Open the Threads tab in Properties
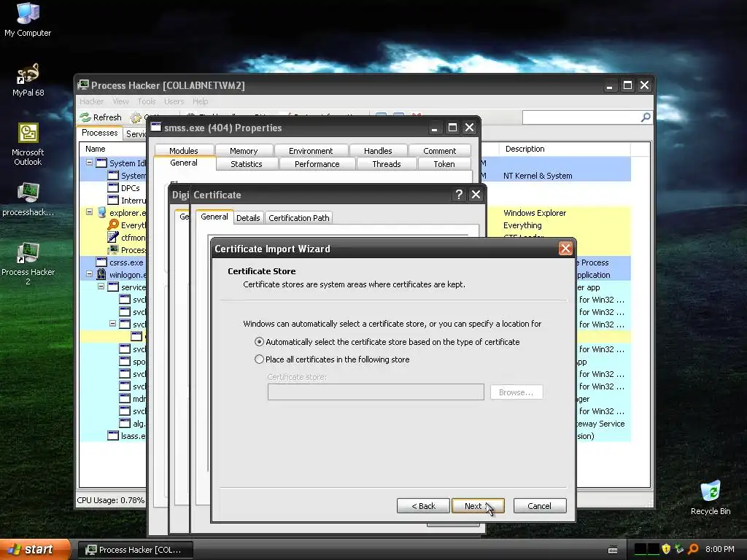The height and width of the screenshot is (560, 747). pos(387,164)
